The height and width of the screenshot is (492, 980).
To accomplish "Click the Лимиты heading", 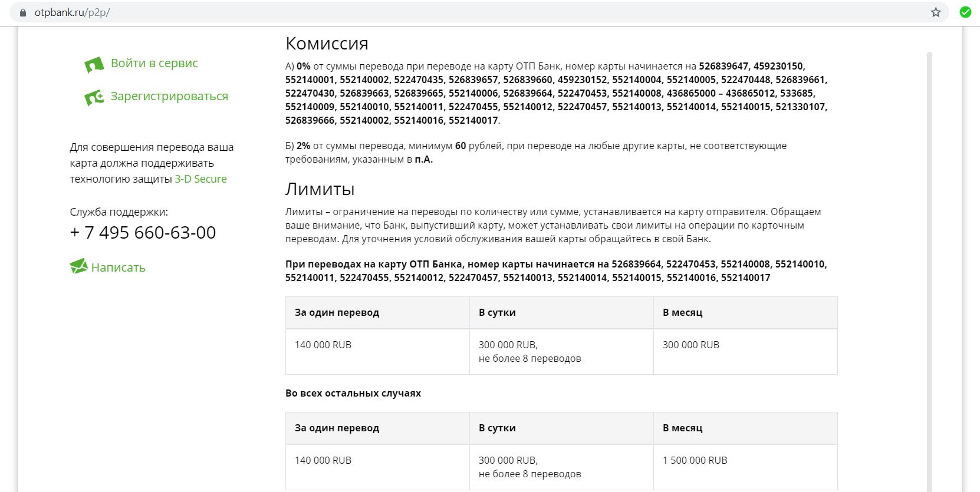I will [x=320, y=189].
